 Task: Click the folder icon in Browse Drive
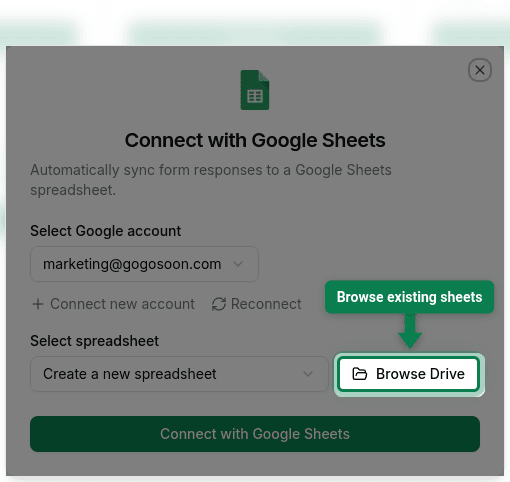click(x=360, y=374)
